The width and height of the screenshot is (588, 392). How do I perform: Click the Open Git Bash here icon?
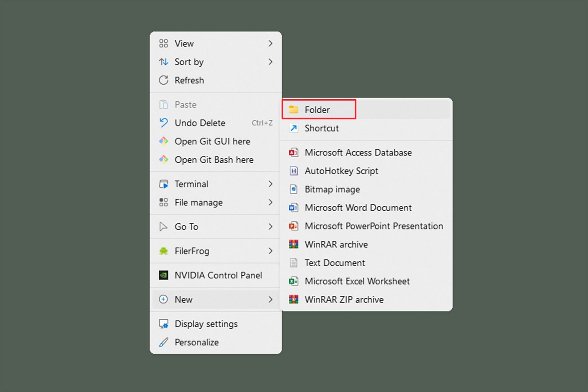click(164, 160)
